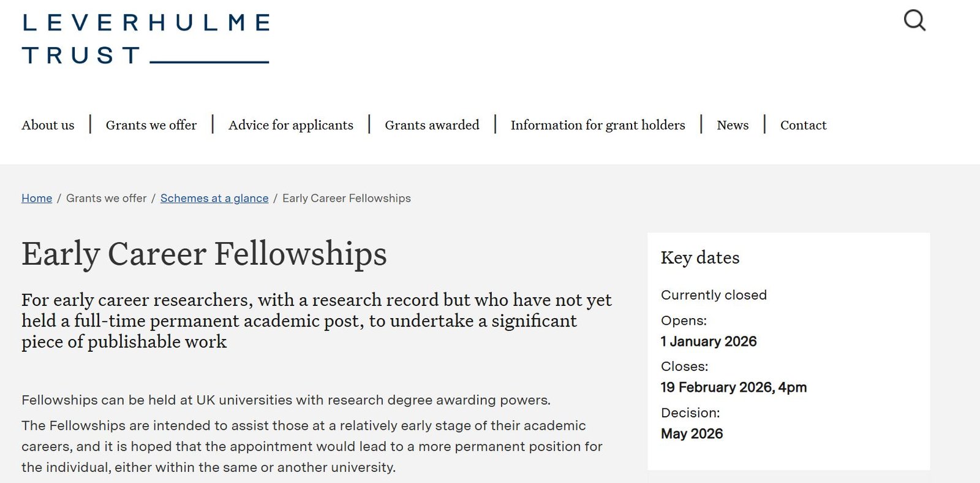The image size is (980, 483).
Task: Click the Key dates panel
Action: (700, 258)
